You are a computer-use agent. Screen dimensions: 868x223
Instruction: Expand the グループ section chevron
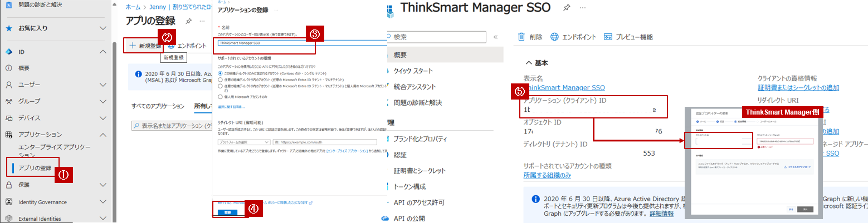[103, 101]
